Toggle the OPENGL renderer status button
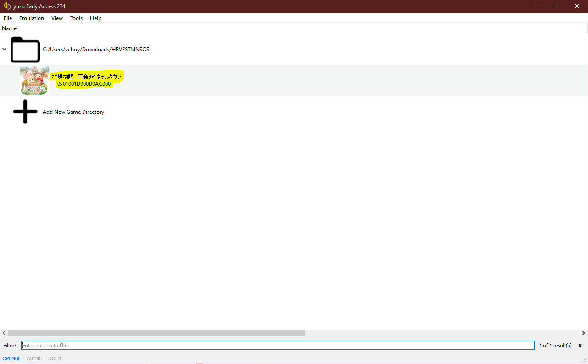Image resolution: width=588 pixels, height=364 pixels. [11, 358]
